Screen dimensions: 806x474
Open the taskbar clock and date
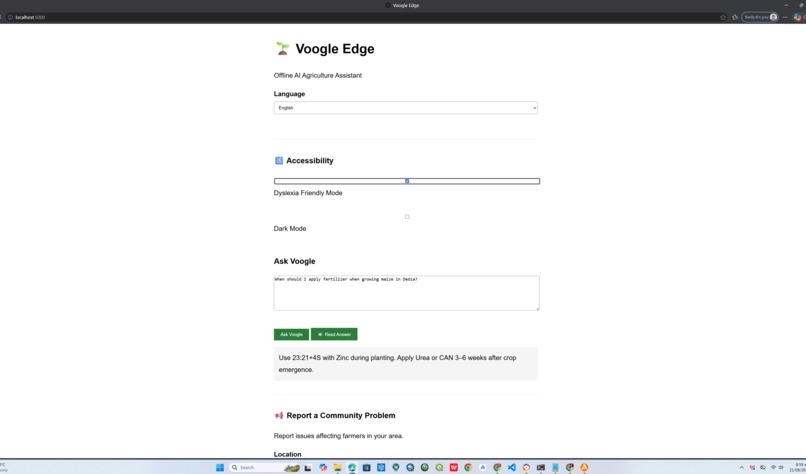click(x=799, y=467)
